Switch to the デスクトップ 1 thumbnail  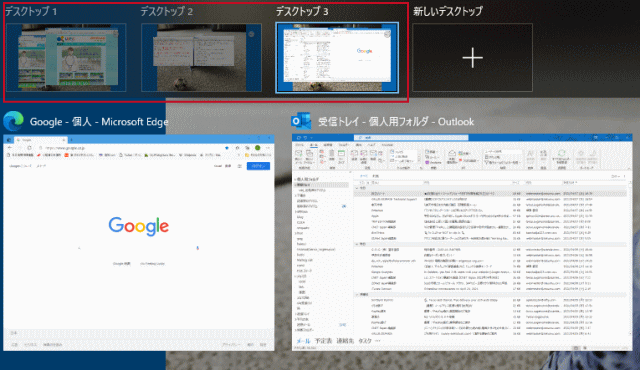(66, 57)
